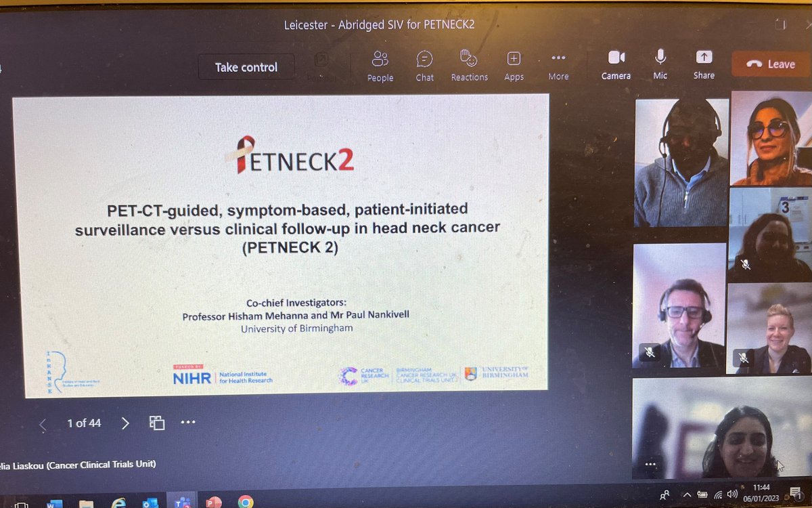Open the Reactions menu
This screenshot has width=812, height=508.
pos(469,64)
